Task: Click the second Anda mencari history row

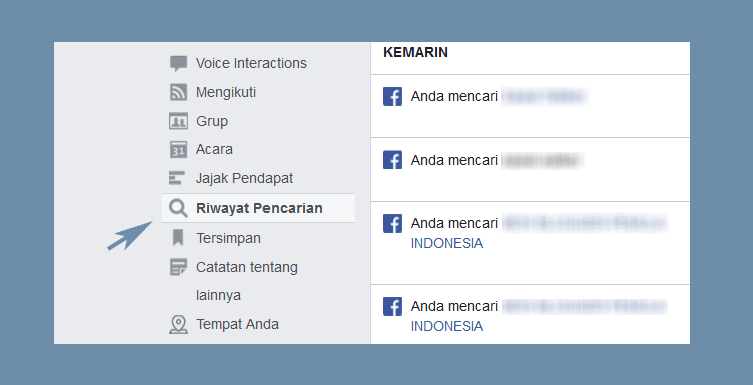Action: (x=530, y=169)
